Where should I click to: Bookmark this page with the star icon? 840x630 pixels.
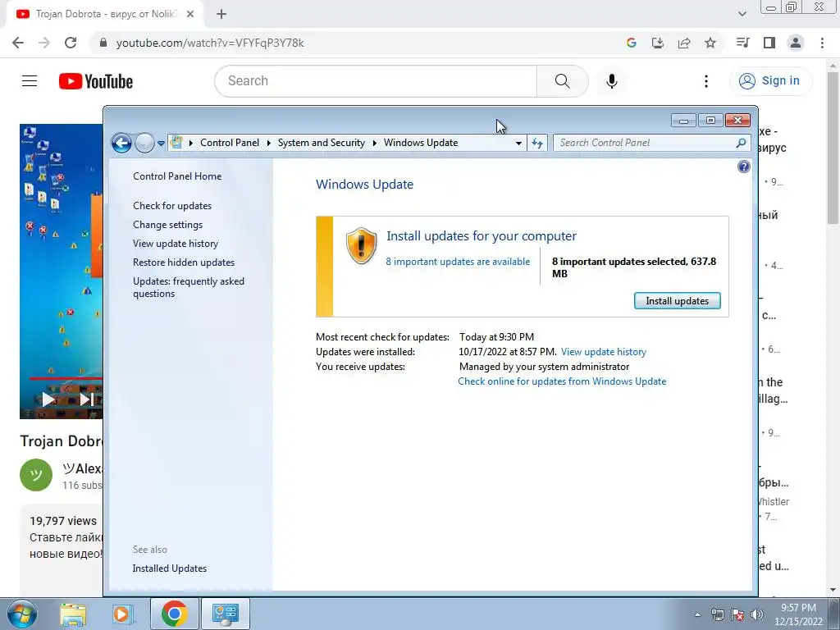[710, 43]
